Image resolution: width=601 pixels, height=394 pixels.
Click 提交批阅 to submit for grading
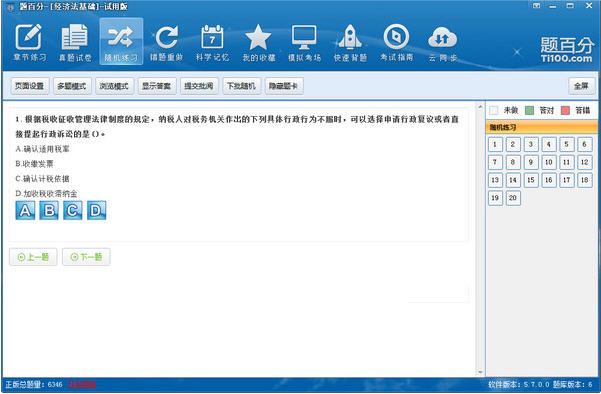tap(199, 86)
